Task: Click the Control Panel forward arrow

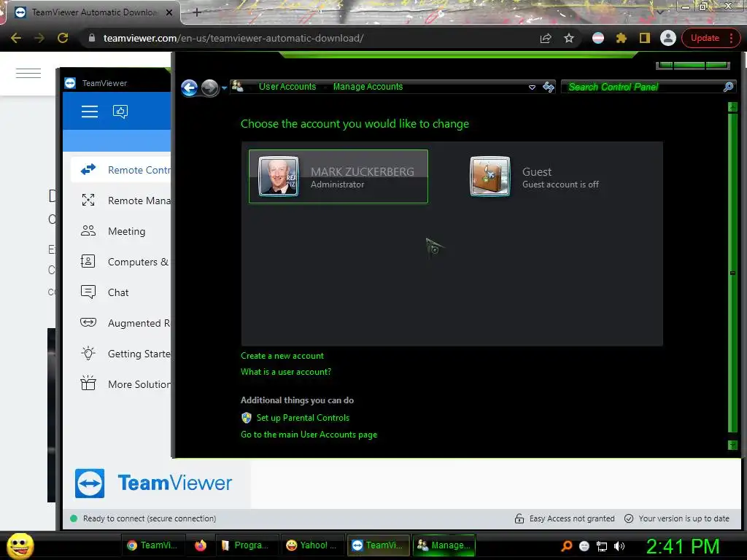Action: click(x=209, y=87)
